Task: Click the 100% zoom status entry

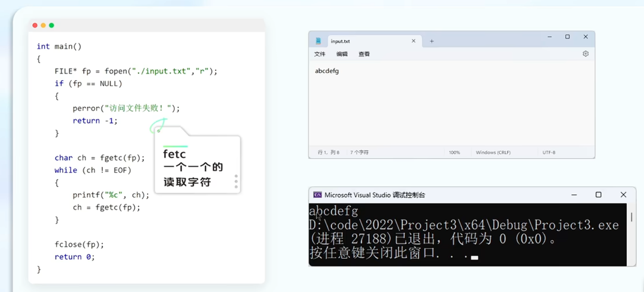Action: [x=454, y=153]
